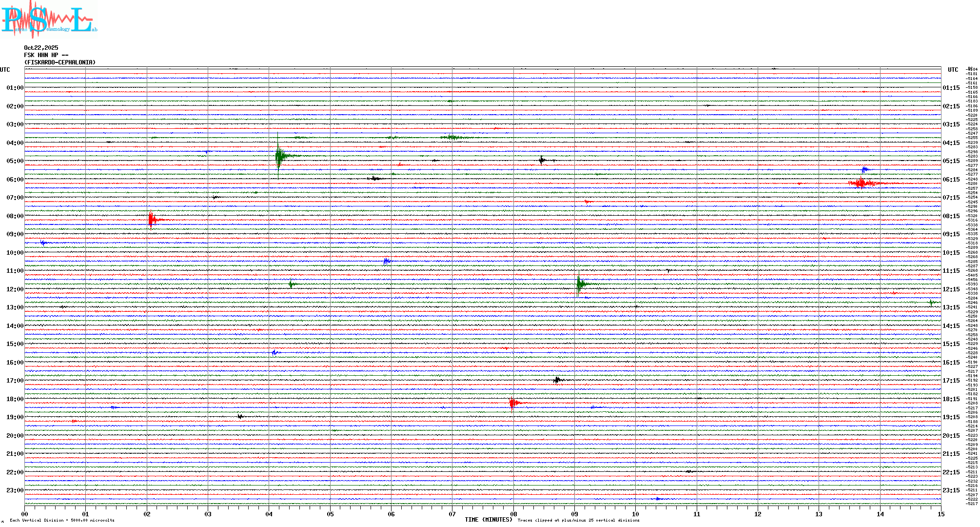This screenshot has height=527, width=980.
Task: Click the minute 00 tick label at bottom
Action: click(25, 514)
